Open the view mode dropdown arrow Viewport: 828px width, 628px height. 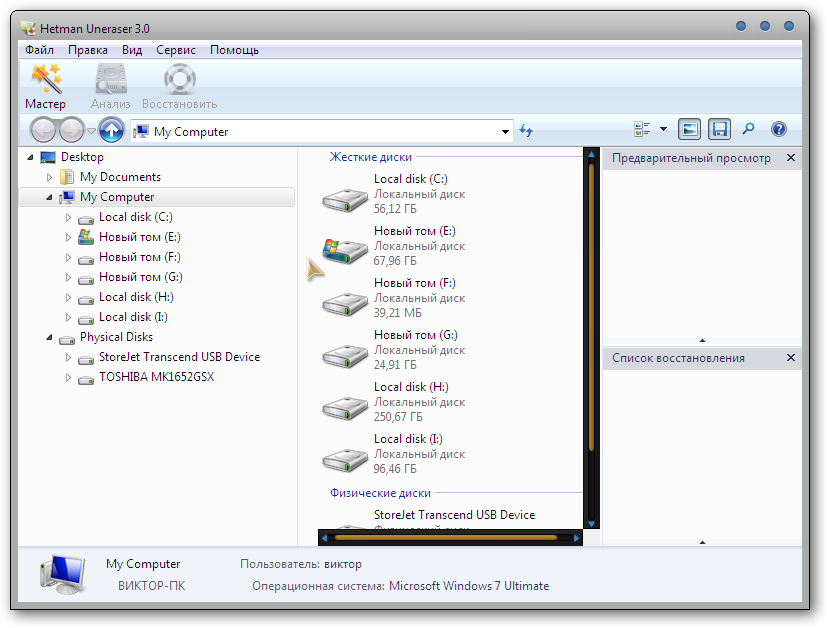click(663, 129)
